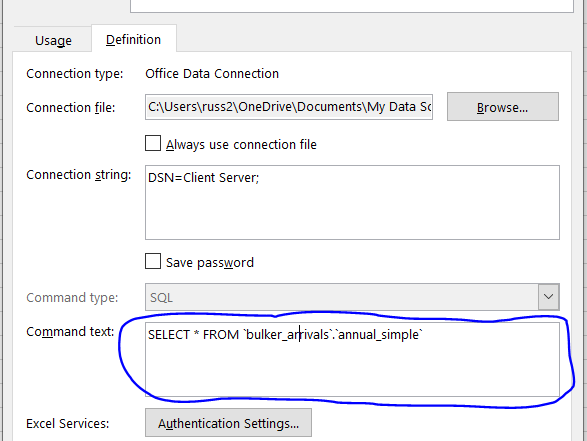Switch to the Usage tab

point(53,40)
